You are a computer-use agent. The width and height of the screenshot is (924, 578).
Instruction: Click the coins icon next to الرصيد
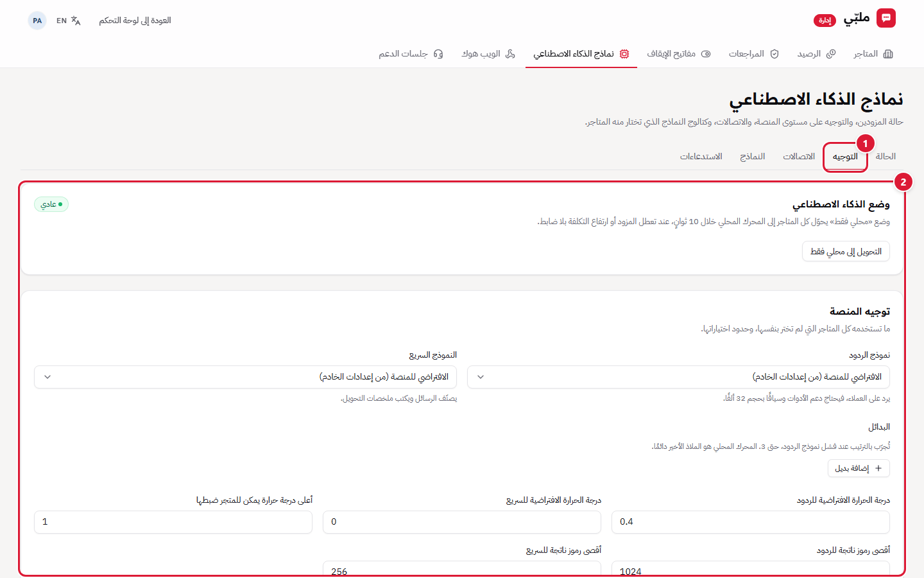[831, 54]
